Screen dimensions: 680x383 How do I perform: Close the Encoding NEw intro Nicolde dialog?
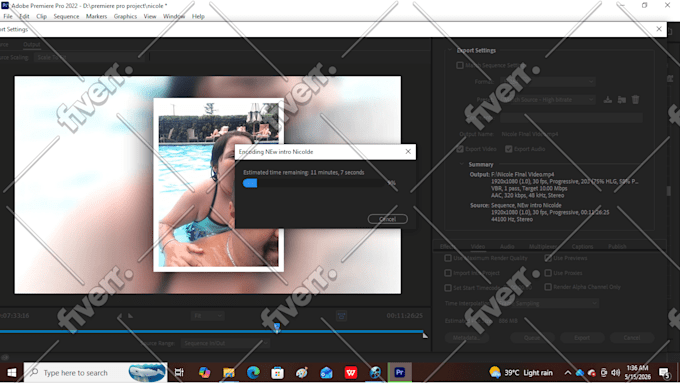pos(408,152)
